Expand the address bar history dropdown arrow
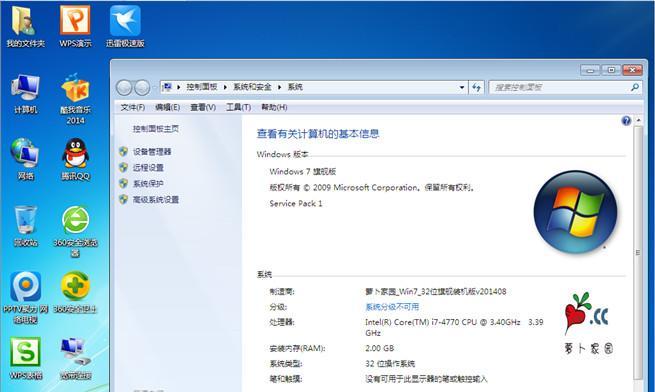This screenshot has width=655, height=392. click(x=462, y=87)
